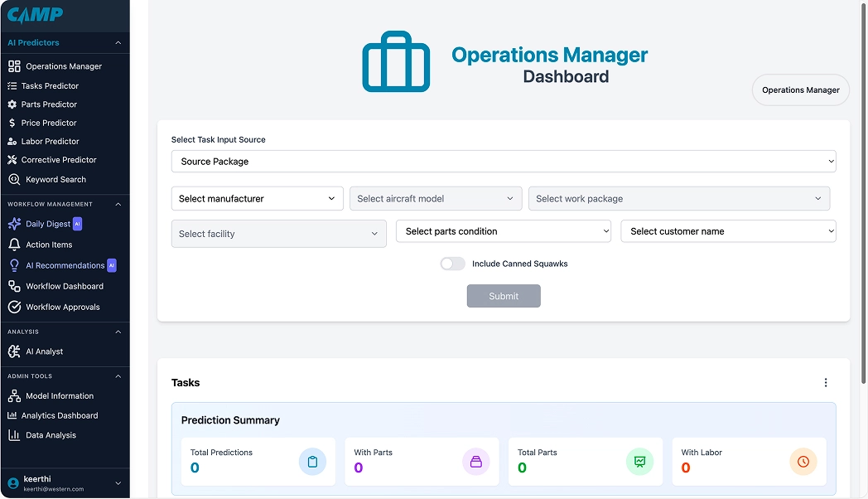868x499 pixels.
Task: Collapse the AI Predictors sidebar section
Action: tap(118, 42)
